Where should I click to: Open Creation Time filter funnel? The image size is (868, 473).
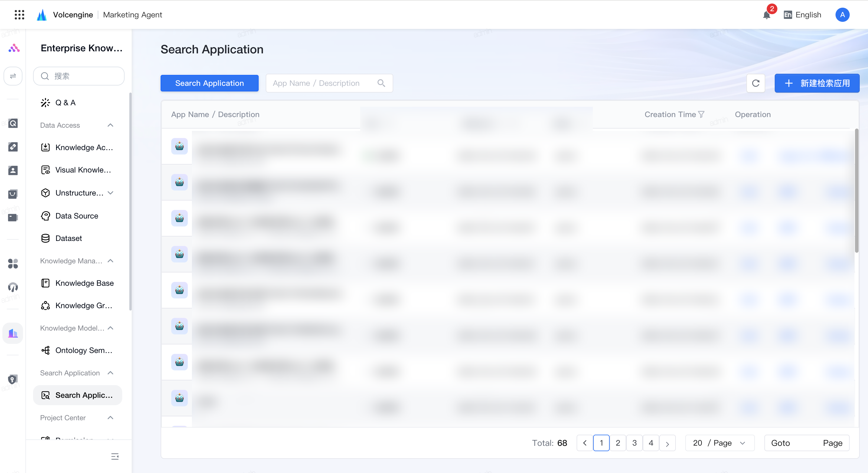pyautogui.click(x=701, y=114)
